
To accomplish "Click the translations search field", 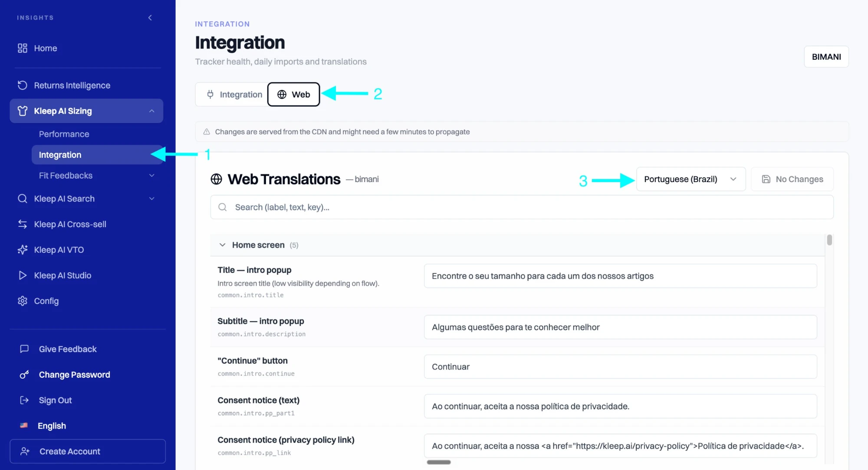I will click(522, 207).
